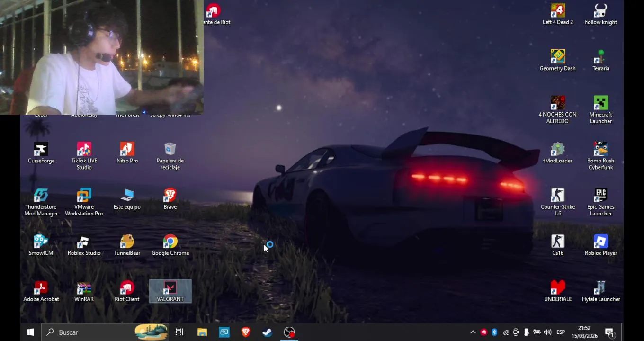Select the Bomb Rush Cyberfunk icon
Viewport: 644px width, 341px height.
[600, 156]
